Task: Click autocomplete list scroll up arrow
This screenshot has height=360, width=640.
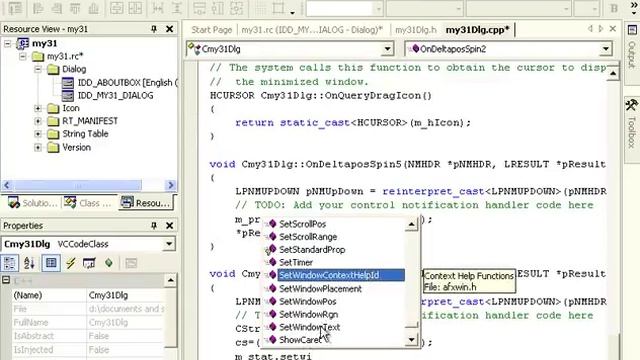Action: pos(412,224)
